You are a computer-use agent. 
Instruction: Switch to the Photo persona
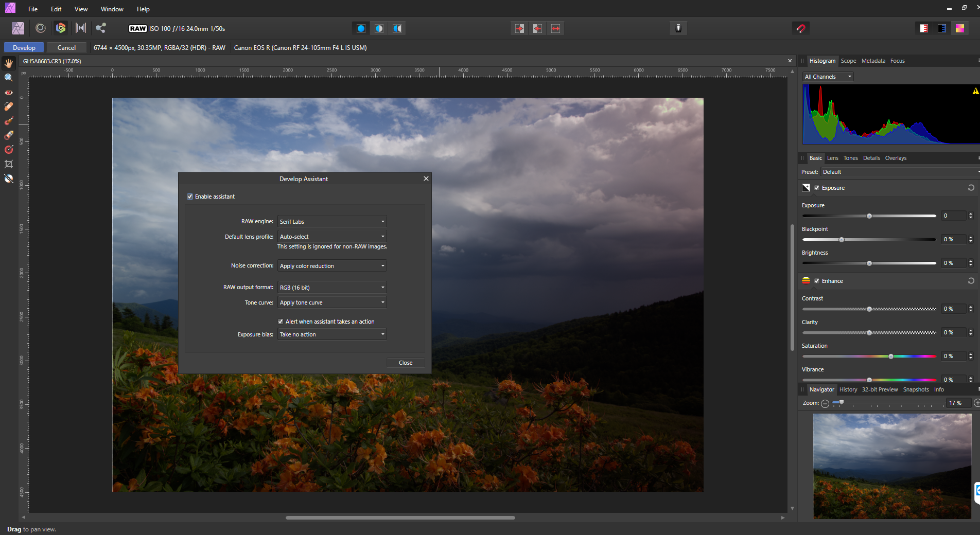18,28
